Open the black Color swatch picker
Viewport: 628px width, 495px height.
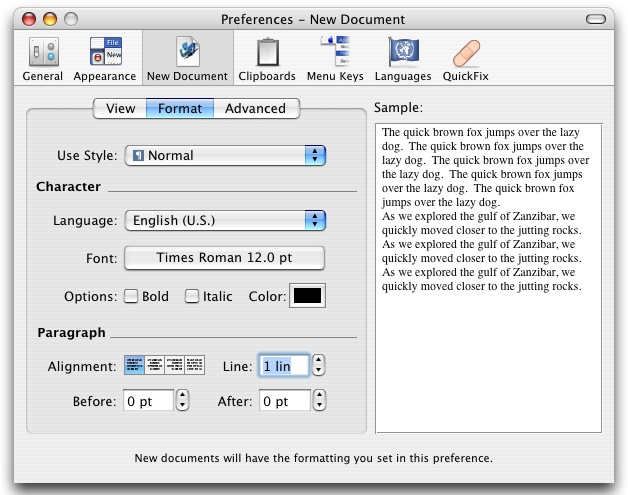(307, 296)
